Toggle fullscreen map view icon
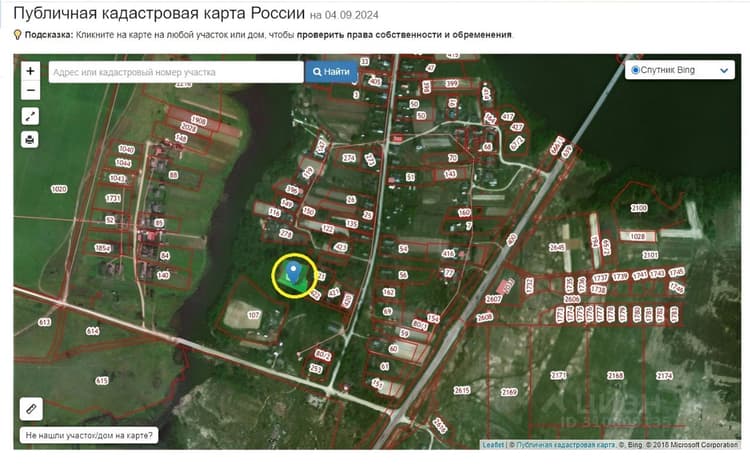The width and height of the screenshot is (750, 472). [x=30, y=116]
